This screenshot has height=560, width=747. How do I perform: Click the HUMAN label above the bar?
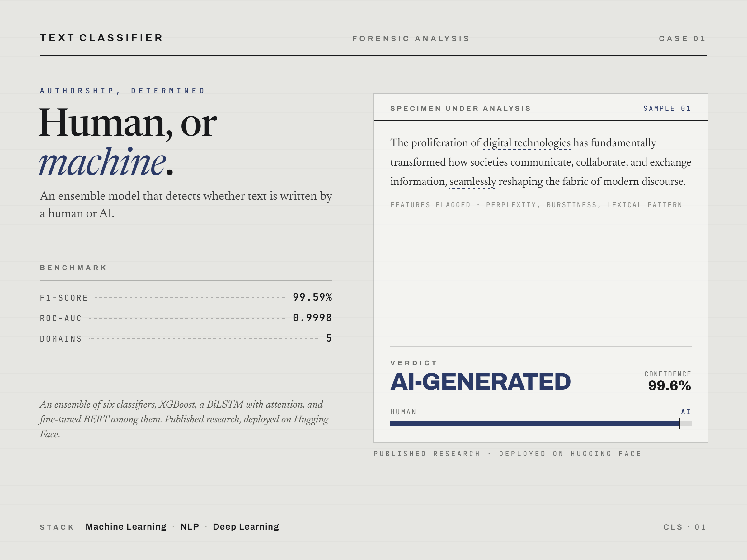point(403,412)
